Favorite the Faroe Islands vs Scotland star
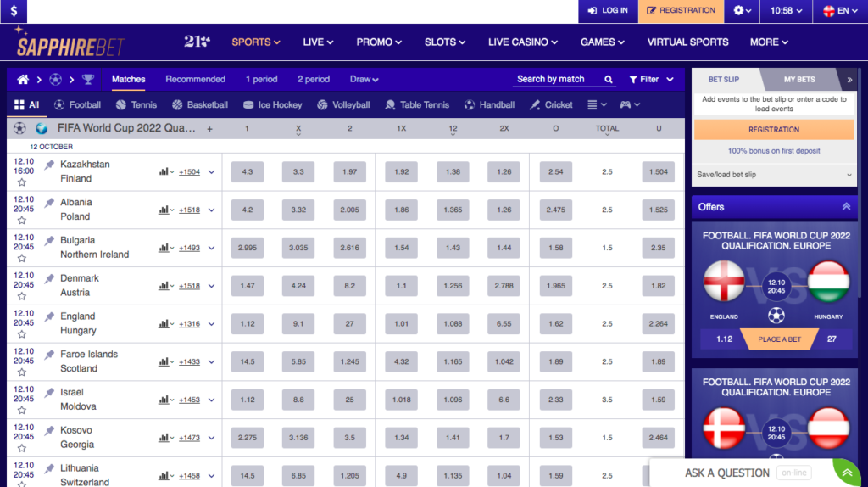Image resolution: width=868 pixels, height=487 pixels. 21,372
